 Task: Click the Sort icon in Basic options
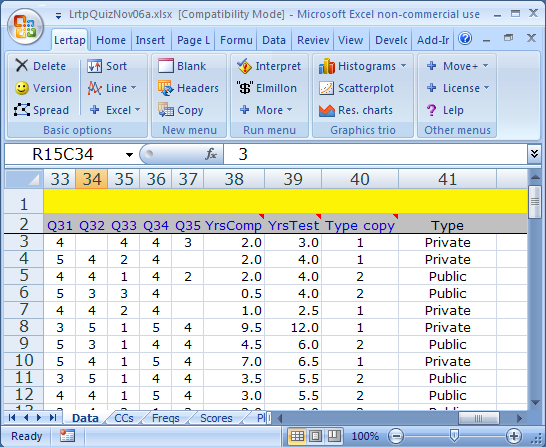coord(94,66)
